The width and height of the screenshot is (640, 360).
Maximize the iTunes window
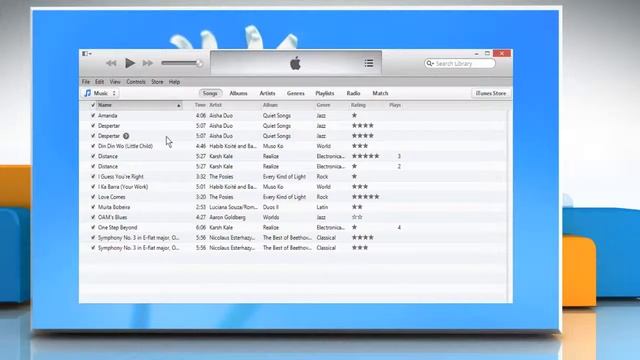coord(487,53)
